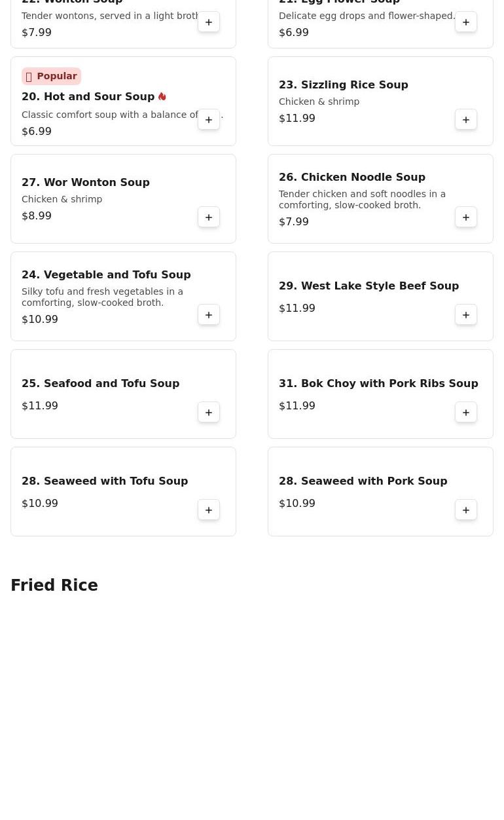Add Wor Wonton Soup via plus icon
Image resolution: width=504 pixels, height=820 pixels.
209,217
